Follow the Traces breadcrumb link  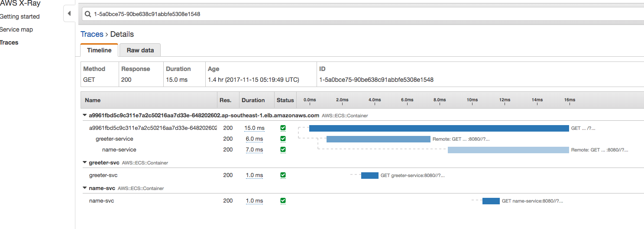tap(92, 34)
